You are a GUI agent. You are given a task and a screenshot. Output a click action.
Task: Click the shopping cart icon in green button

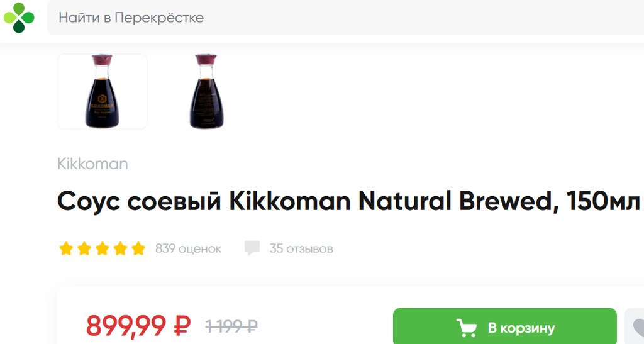coord(467,328)
